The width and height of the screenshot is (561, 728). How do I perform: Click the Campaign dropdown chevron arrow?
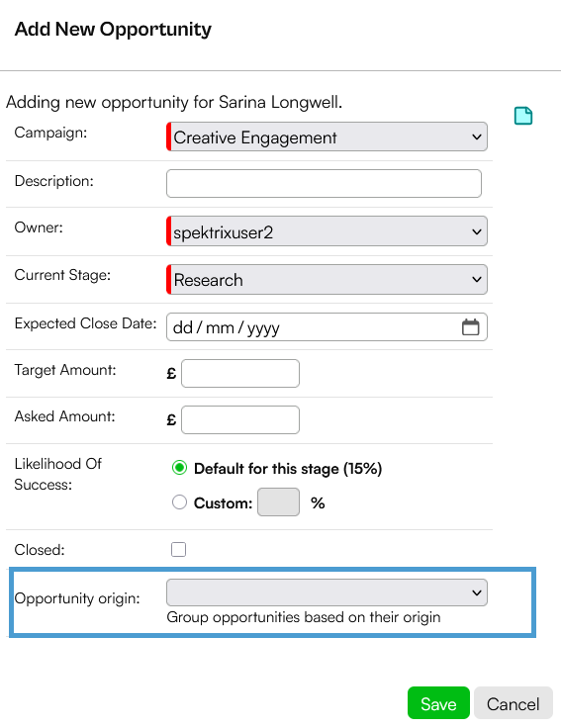click(477, 136)
